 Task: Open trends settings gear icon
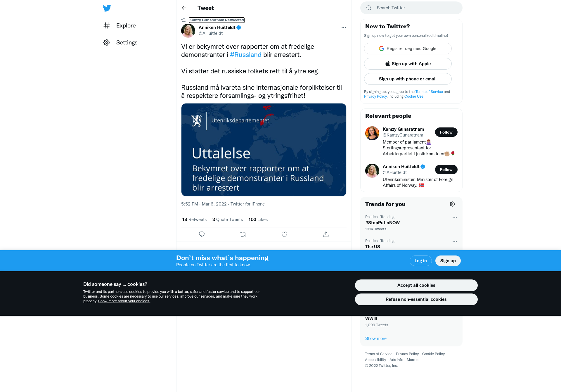point(452,204)
